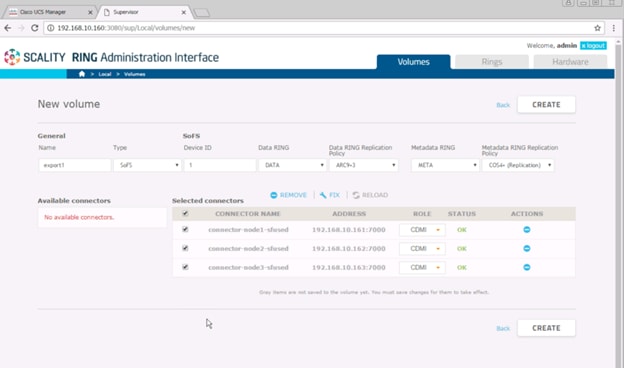Click the page vertical scrollbar

coord(619,203)
